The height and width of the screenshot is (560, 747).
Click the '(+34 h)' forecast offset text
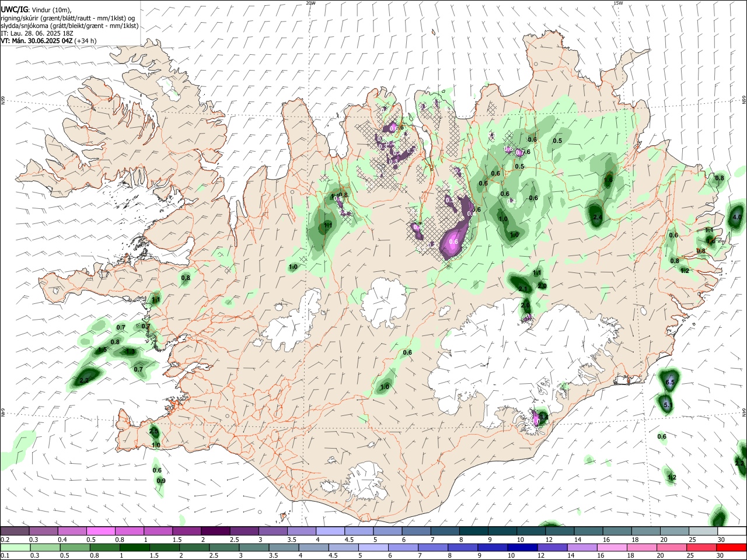coord(86,41)
